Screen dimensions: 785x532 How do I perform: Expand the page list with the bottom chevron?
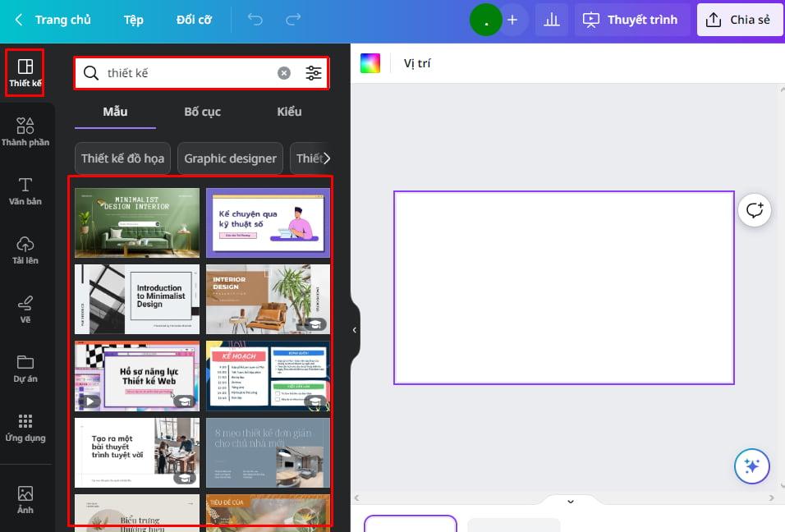pos(570,501)
